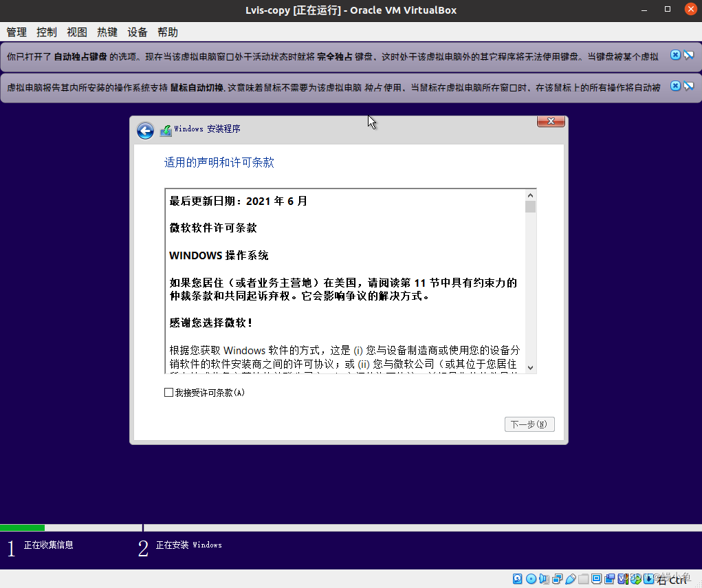Click the 最后更新日期 2021 年 6 月 line
Viewport: 702px width, 588px height.
[238, 201]
